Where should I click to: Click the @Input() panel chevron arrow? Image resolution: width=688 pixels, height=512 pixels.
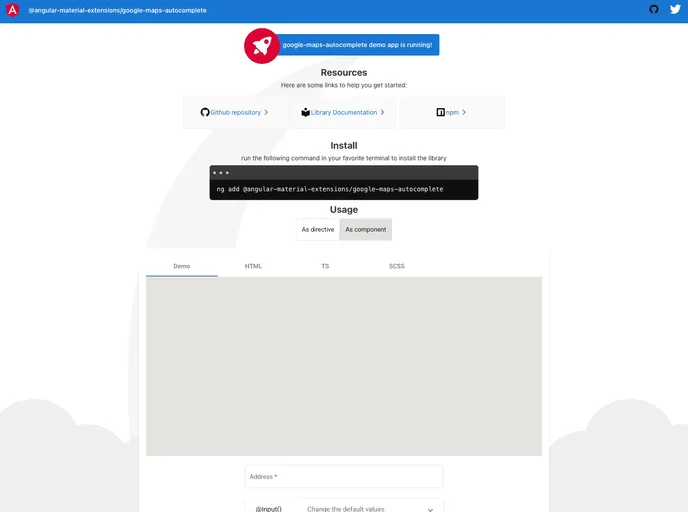(x=430, y=508)
